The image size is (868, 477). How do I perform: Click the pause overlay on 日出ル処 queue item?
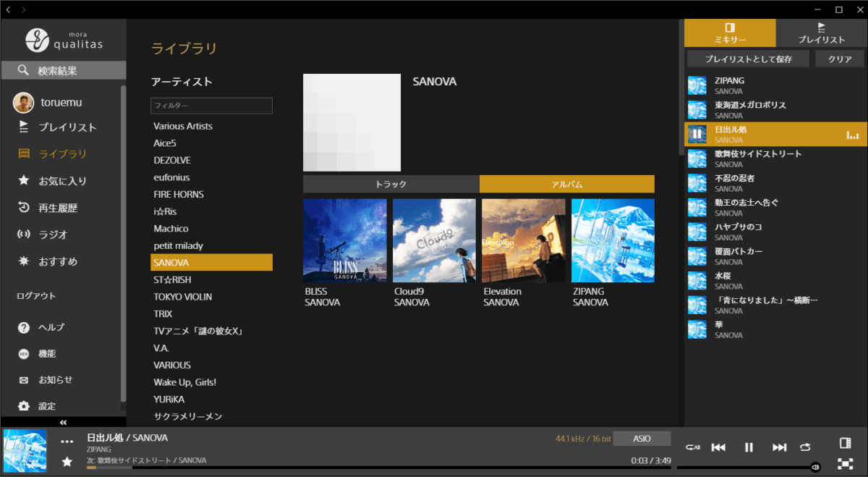(x=697, y=134)
